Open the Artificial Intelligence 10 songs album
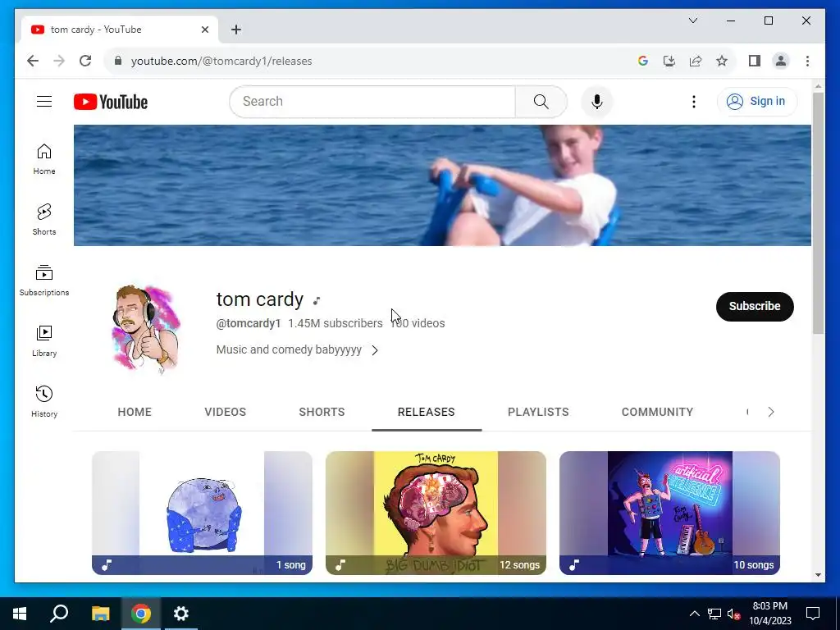840x630 pixels. pos(669,513)
